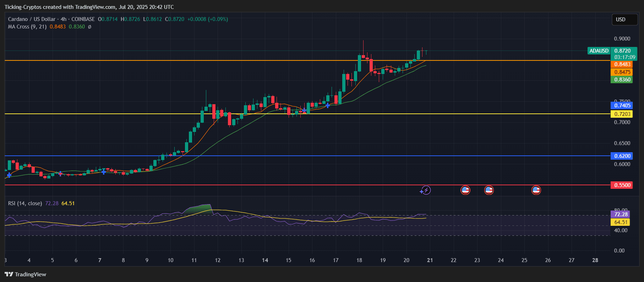Click the blue MA cross marker near July 17
Viewport: 644px width, 282px height.
tap(328, 105)
